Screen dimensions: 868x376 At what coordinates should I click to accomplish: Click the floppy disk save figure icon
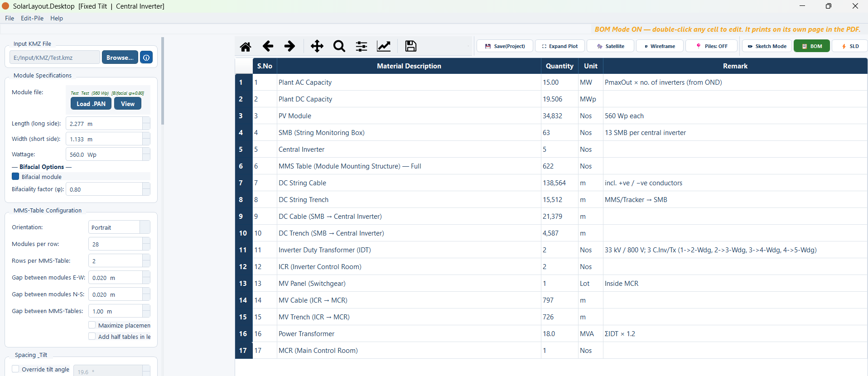(411, 46)
